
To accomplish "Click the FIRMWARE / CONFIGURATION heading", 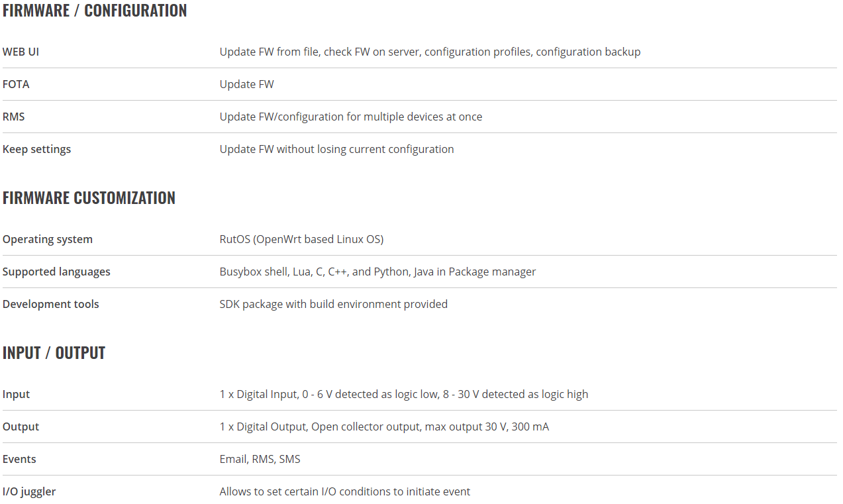I will click(95, 11).
